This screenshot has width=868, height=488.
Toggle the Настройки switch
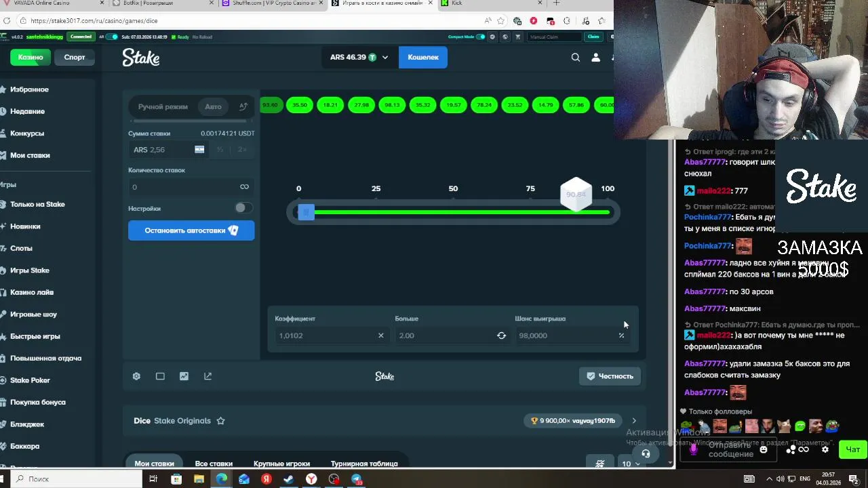[243, 208]
